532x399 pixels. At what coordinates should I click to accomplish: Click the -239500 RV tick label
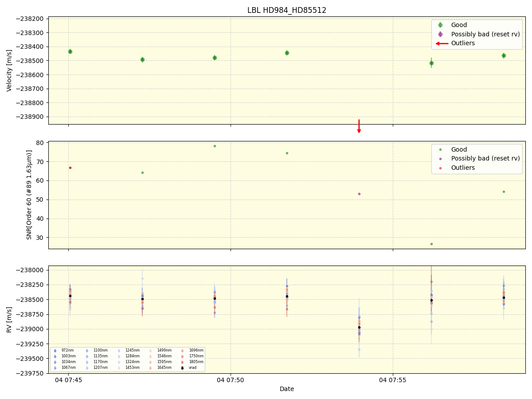pos(30,359)
